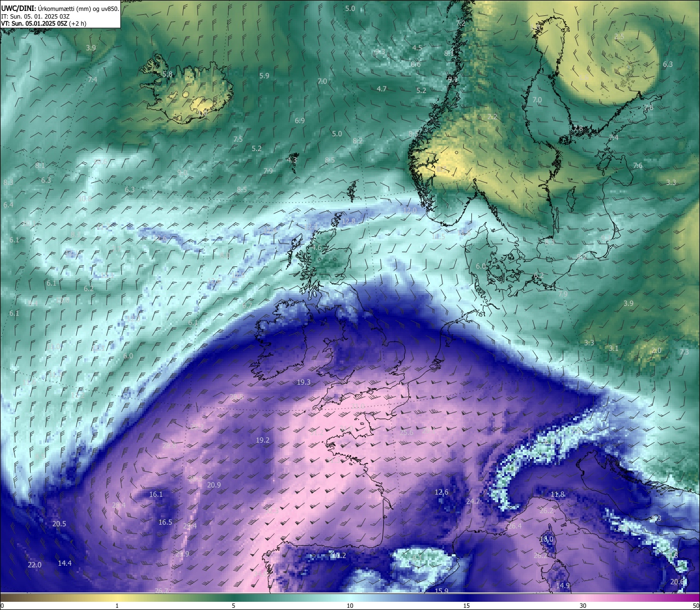Select the 10 label on the color scale
Screen dimensions: 700x610
click(x=350, y=606)
